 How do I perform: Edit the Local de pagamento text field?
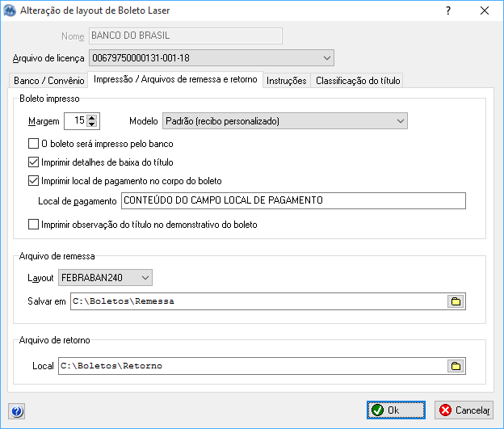(293, 200)
